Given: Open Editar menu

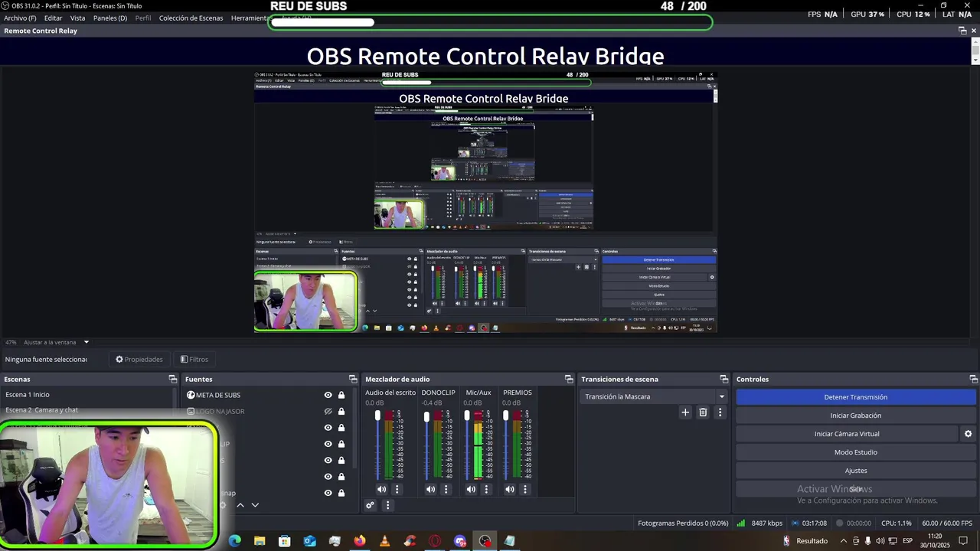Looking at the screenshot, I should 54,18.
